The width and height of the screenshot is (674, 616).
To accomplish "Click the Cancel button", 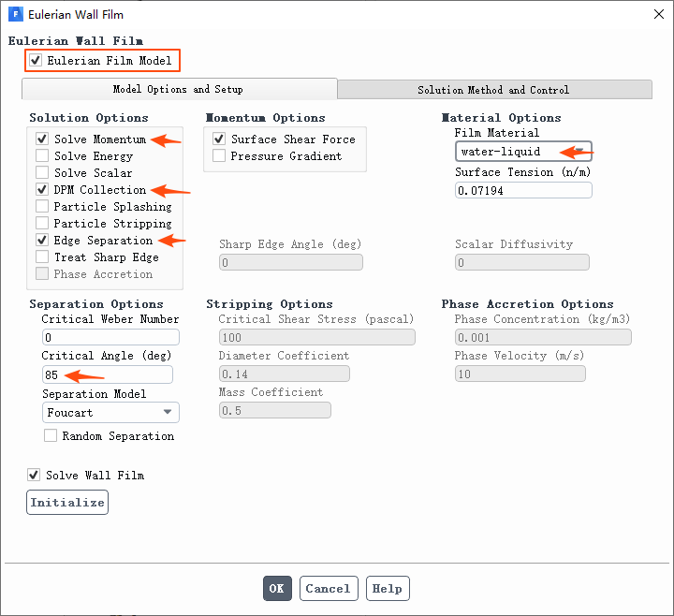I will click(328, 589).
